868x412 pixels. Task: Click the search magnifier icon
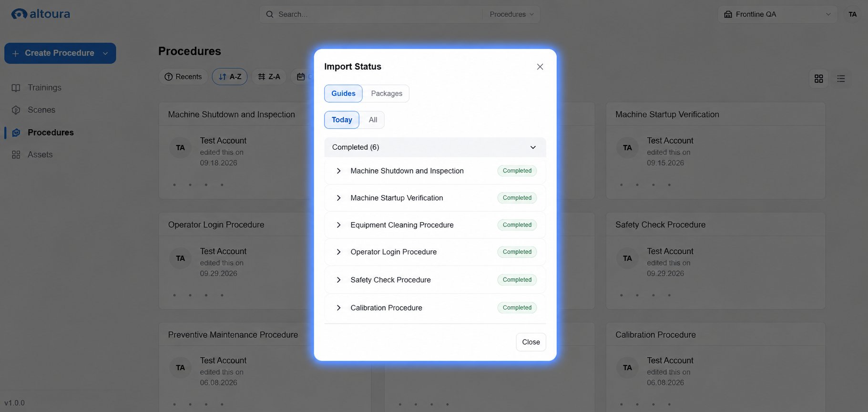270,14
